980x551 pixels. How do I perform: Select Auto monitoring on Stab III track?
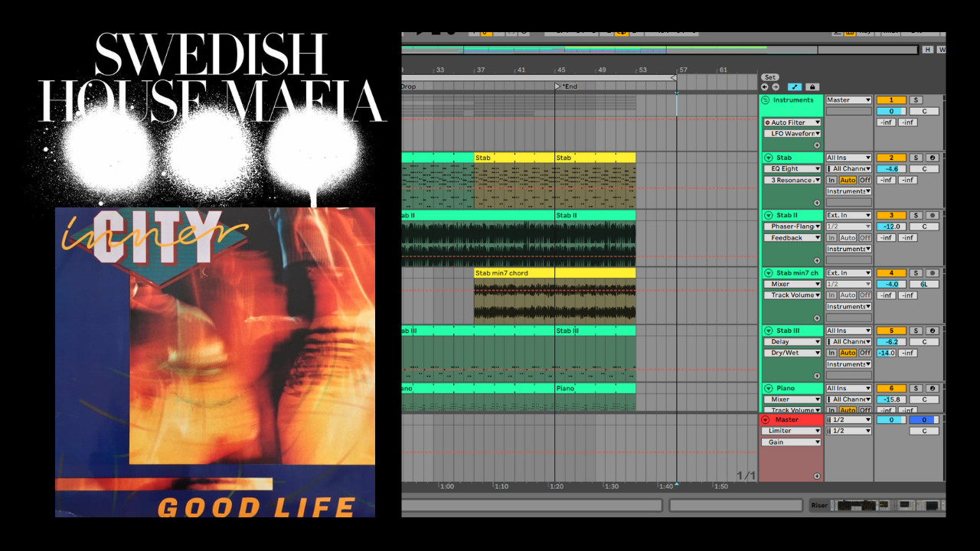848,353
